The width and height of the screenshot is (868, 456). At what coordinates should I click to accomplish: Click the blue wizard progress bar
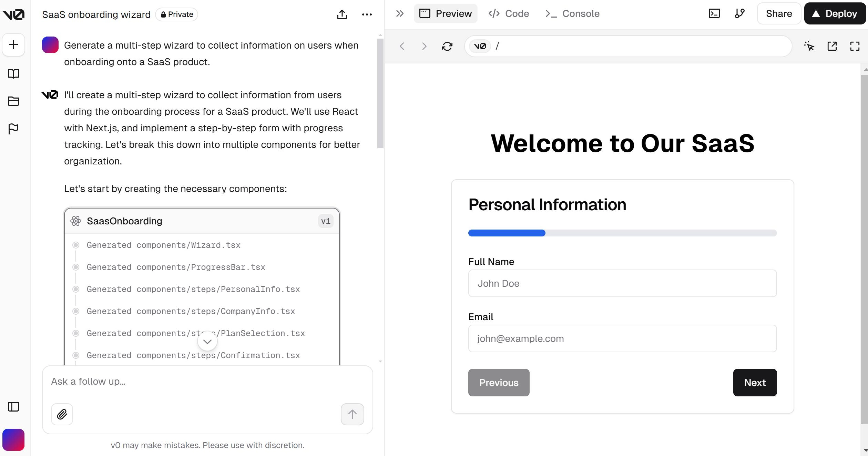[x=507, y=233]
